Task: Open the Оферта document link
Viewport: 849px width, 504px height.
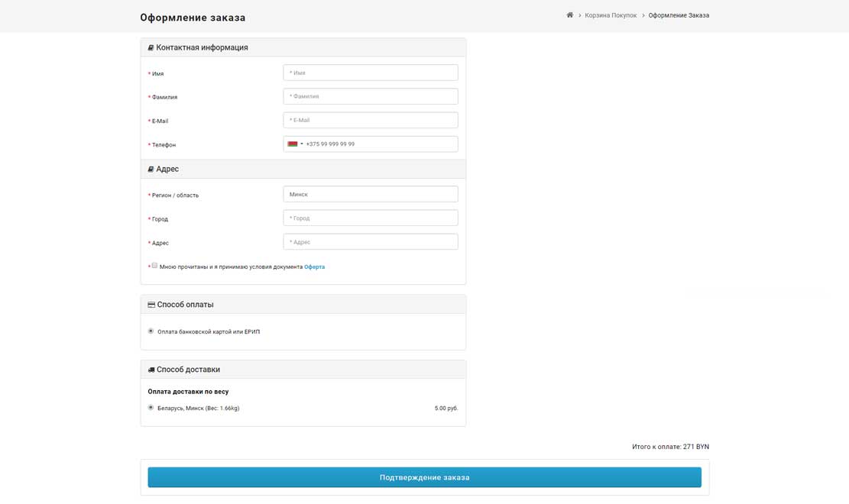Action: coord(314,267)
